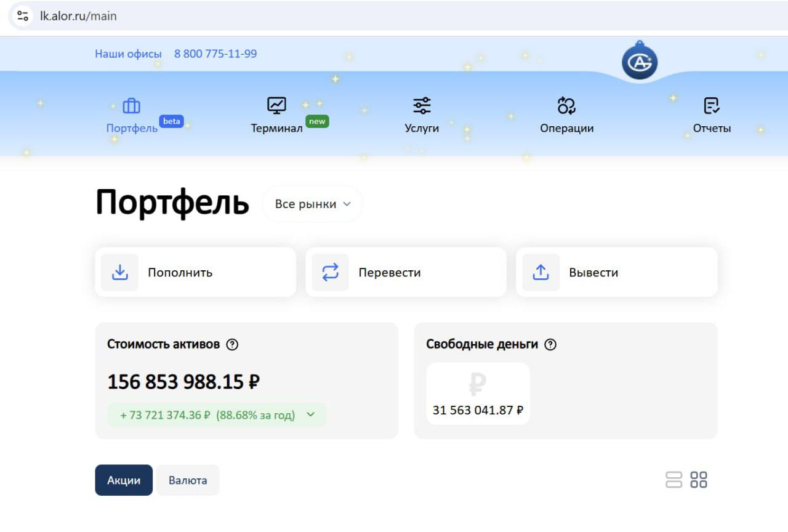The height and width of the screenshot is (532, 788).
Task: Click the Отчеты document icon
Action: [x=712, y=105]
